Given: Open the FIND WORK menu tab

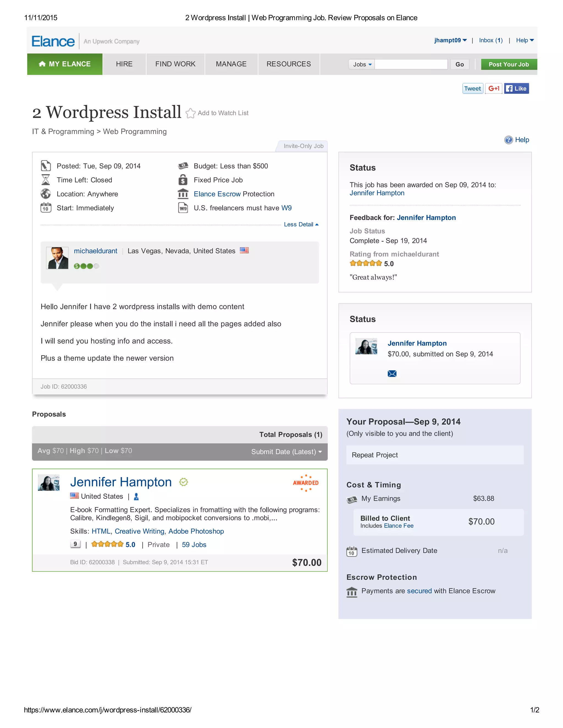Looking at the screenshot, I should pos(175,64).
